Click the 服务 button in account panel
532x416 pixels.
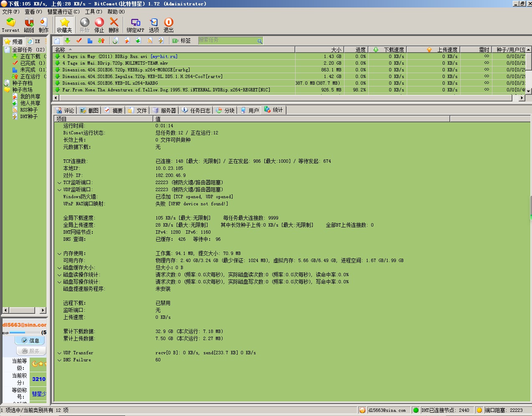tap(30, 351)
